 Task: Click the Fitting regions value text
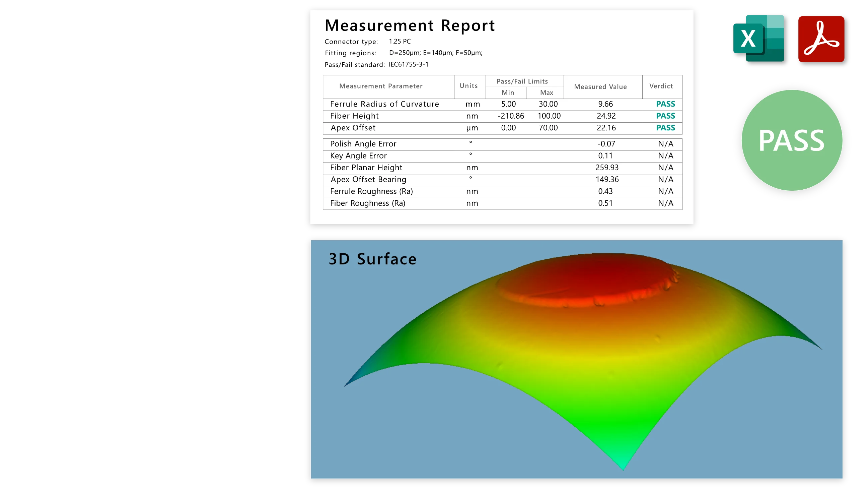coord(435,53)
